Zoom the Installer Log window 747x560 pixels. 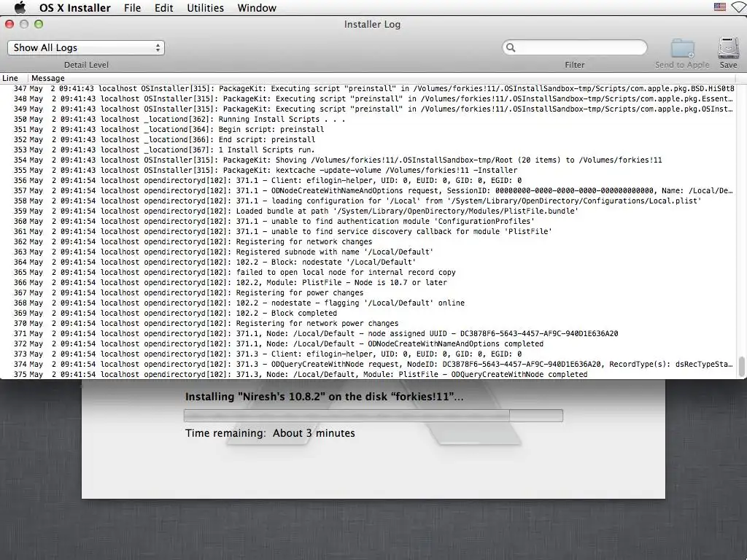tap(39, 24)
